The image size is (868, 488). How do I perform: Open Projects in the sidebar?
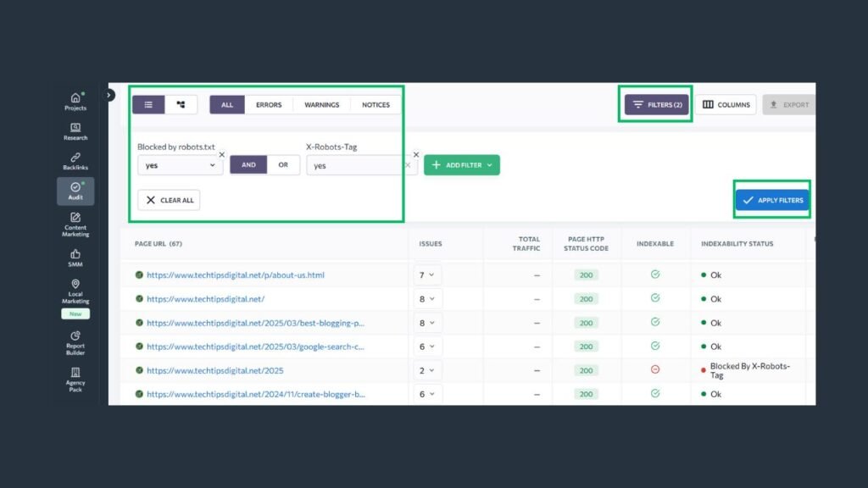click(75, 102)
